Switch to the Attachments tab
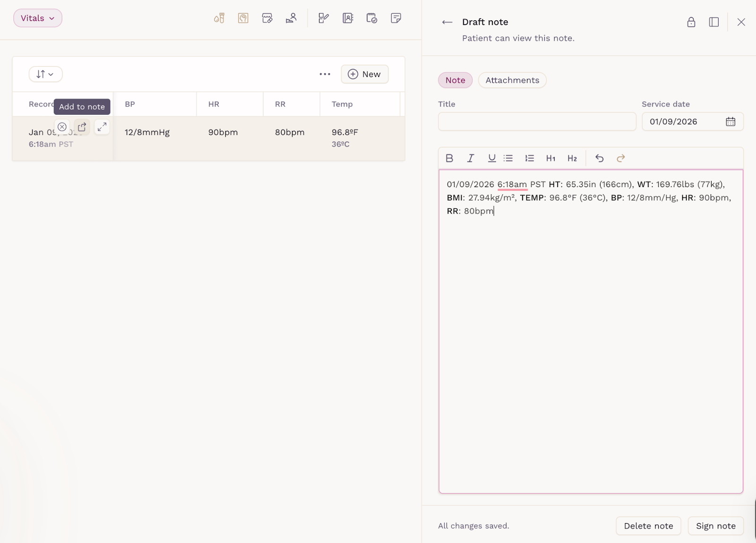 (512, 80)
